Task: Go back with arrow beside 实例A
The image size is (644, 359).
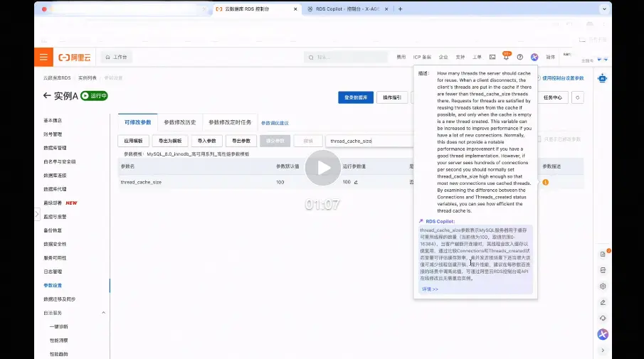Action: coord(47,95)
